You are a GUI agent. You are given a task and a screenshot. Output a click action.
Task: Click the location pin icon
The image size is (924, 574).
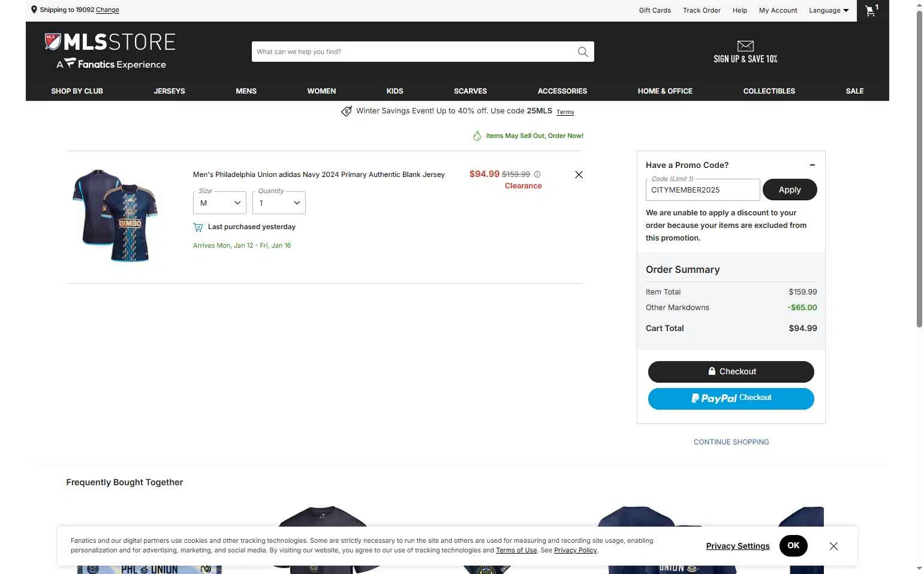click(x=34, y=10)
